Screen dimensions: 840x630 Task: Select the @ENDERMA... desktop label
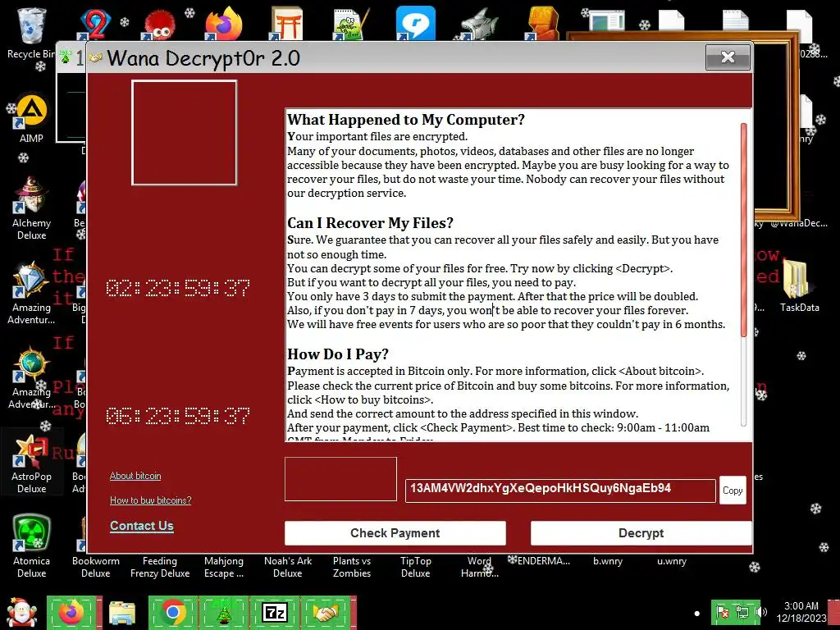coord(540,561)
